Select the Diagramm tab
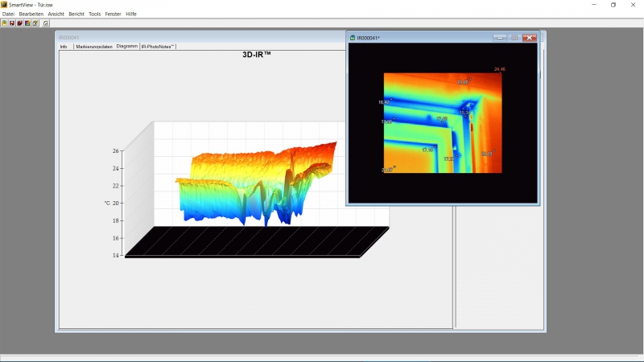The height and width of the screenshot is (362, 644). click(x=126, y=47)
